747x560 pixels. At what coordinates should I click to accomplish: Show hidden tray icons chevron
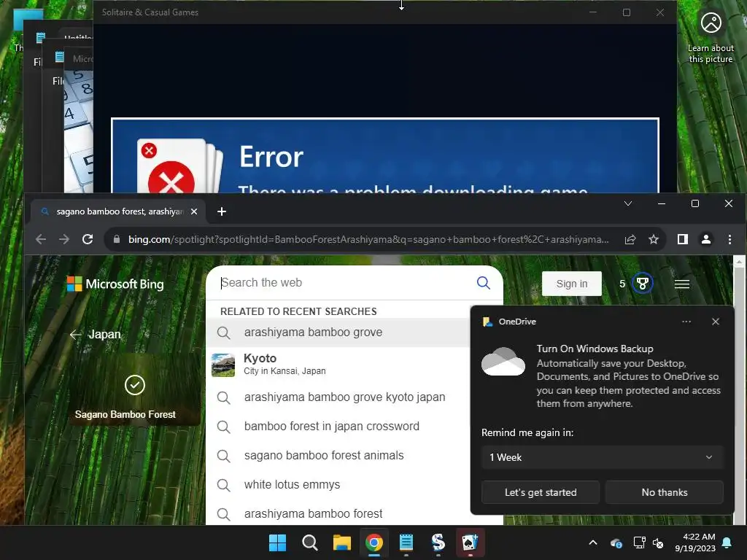[593, 542]
